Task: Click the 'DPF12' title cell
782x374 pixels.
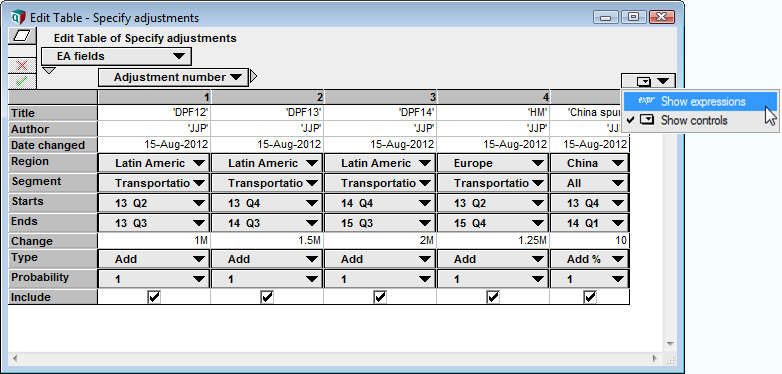Action: (x=154, y=113)
